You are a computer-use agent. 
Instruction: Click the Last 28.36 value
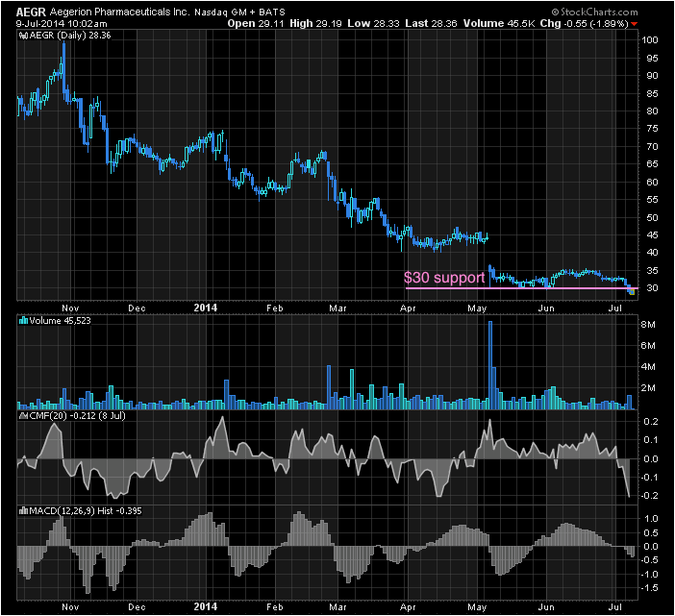coord(431,24)
